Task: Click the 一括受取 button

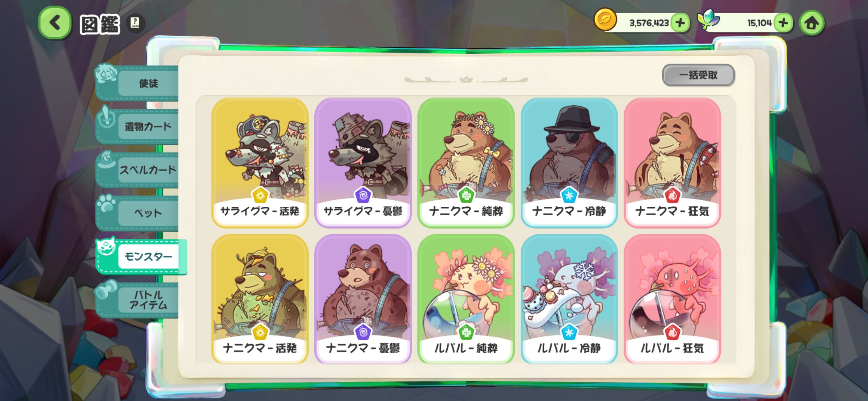Action: click(x=698, y=75)
